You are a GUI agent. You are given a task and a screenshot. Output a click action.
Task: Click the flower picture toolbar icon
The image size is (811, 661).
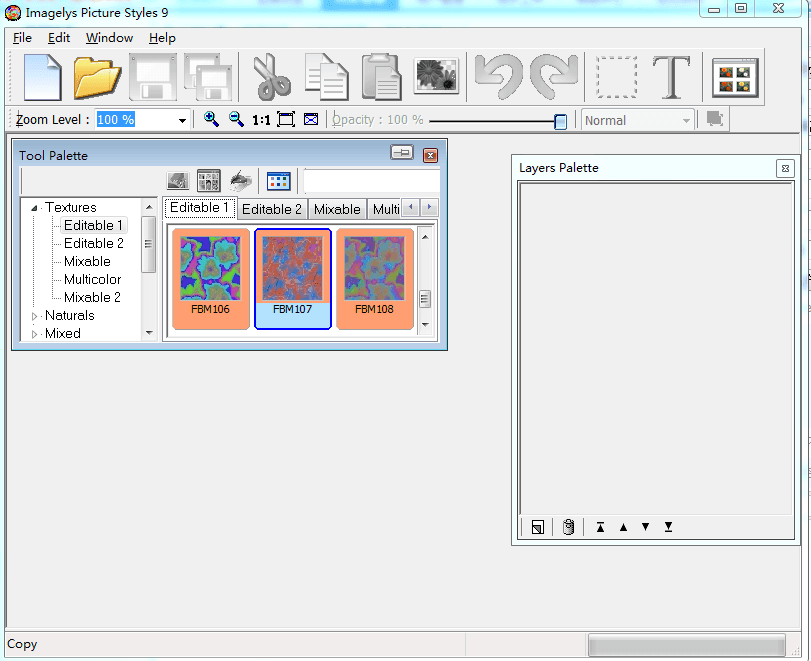436,77
